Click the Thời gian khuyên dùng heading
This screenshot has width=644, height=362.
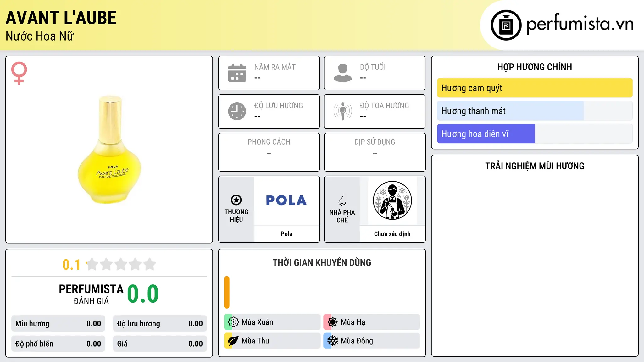coord(322,262)
